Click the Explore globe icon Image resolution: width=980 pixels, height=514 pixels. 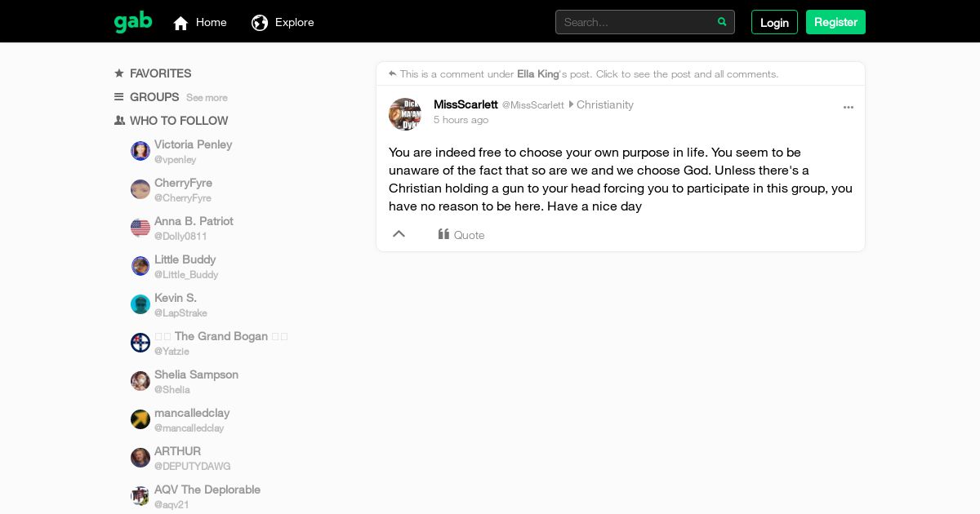pos(260,23)
